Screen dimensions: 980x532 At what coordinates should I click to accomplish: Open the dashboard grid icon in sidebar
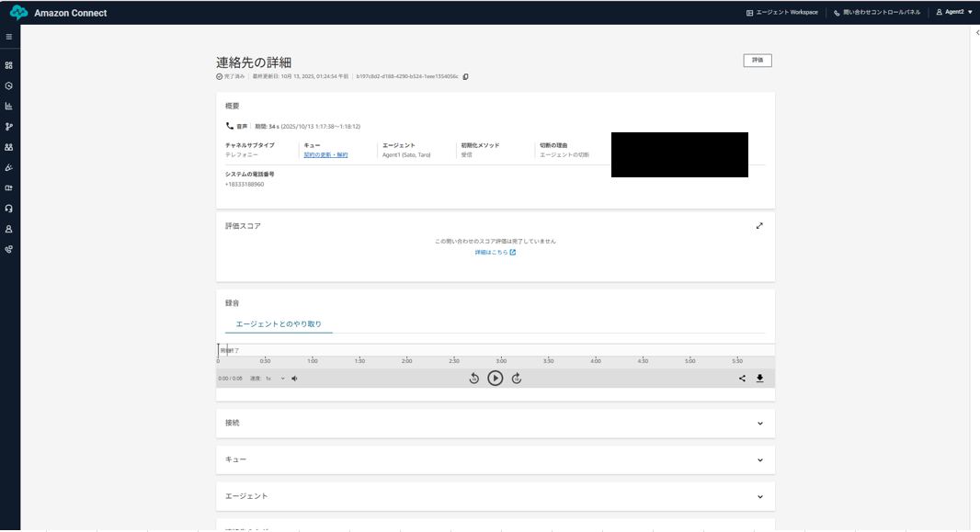pos(9,65)
